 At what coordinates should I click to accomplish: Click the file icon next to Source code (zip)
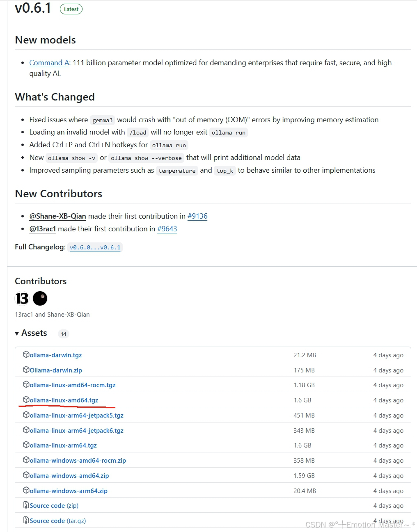point(26,505)
